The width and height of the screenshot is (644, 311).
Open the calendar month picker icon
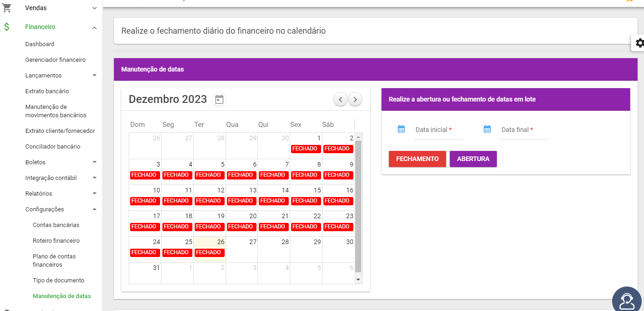tap(219, 99)
